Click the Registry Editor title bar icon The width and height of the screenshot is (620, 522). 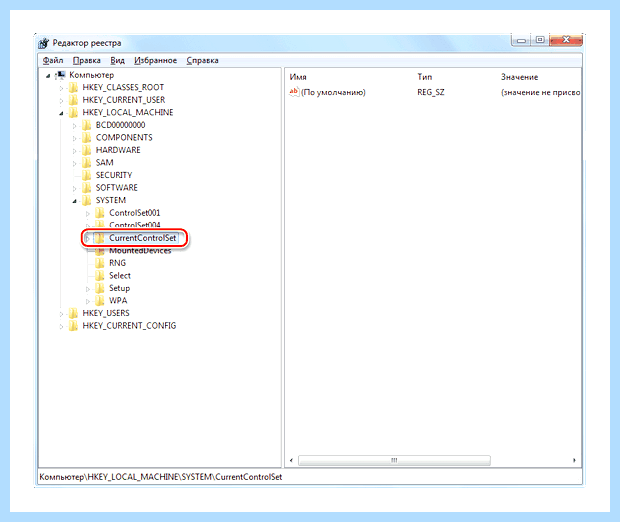click(43, 43)
